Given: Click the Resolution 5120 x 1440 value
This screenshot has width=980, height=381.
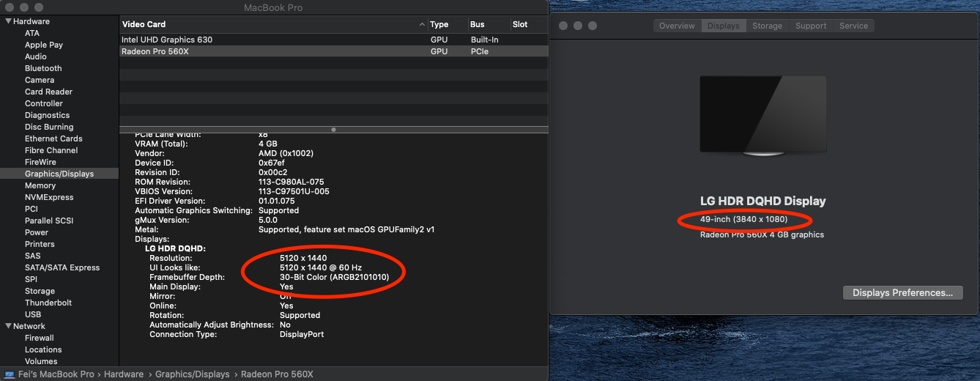Looking at the screenshot, I should (x=303, y=258).
